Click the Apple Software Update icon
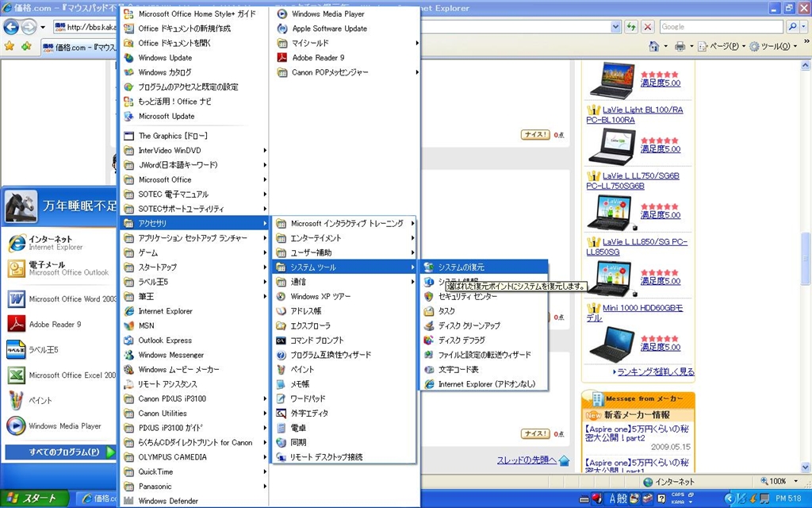Image resolution: width=812 pixels, height=508 pixels. tap(282, 29)
